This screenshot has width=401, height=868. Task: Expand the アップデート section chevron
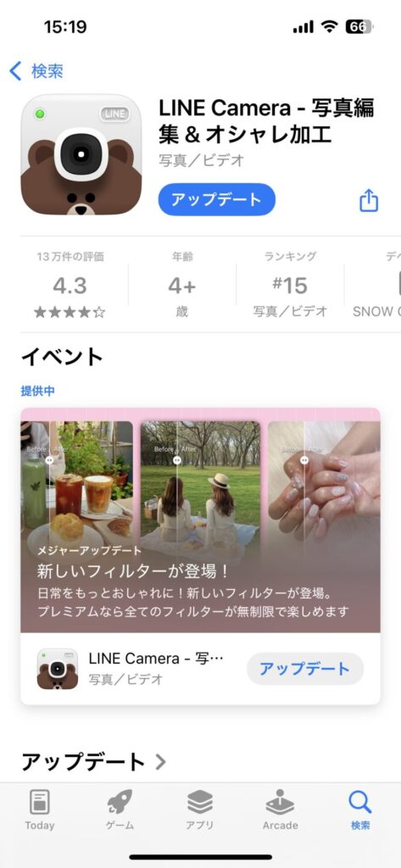pyautogui.click(x=160, y=762)
